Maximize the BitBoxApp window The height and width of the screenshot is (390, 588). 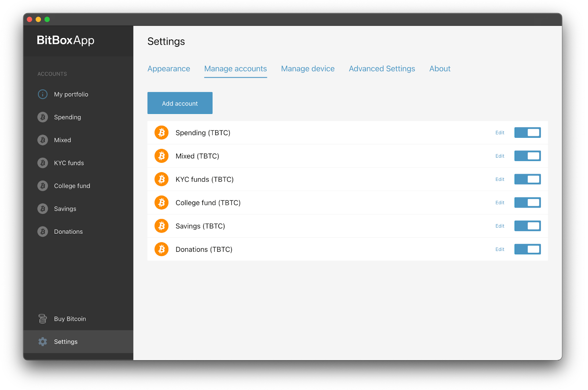(47, 19)
